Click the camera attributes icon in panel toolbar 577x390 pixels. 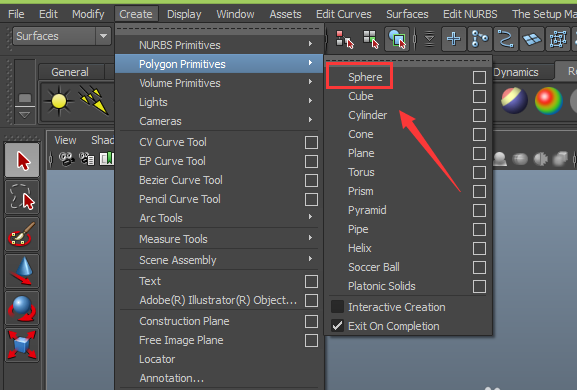click(x=87, y=159)
